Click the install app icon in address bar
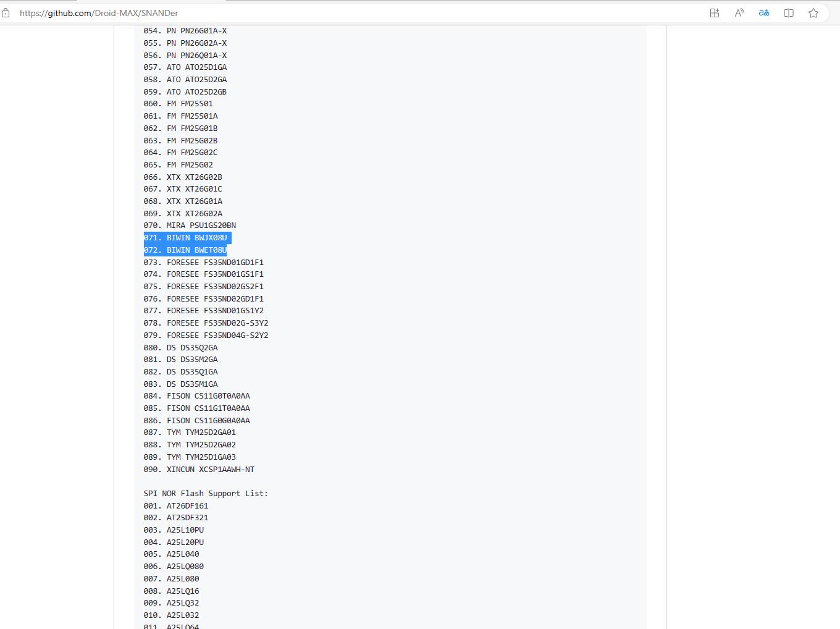 (715, 13)
